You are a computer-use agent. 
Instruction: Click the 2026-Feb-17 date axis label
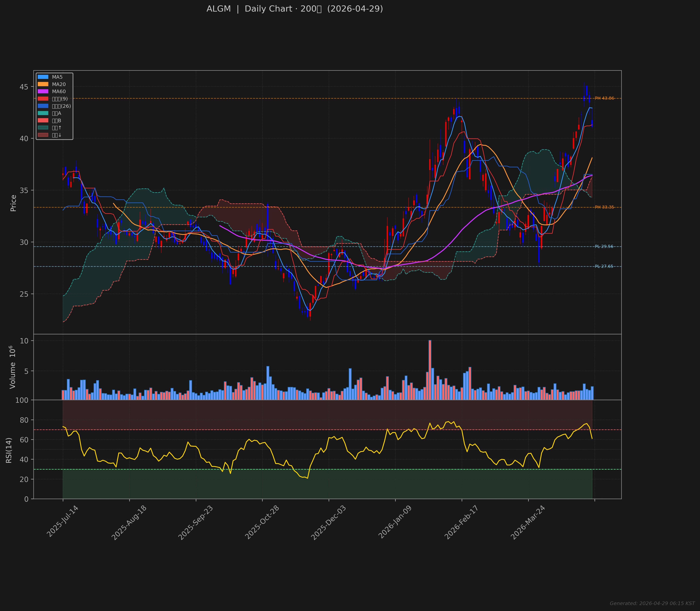click(x=462, y=522)
